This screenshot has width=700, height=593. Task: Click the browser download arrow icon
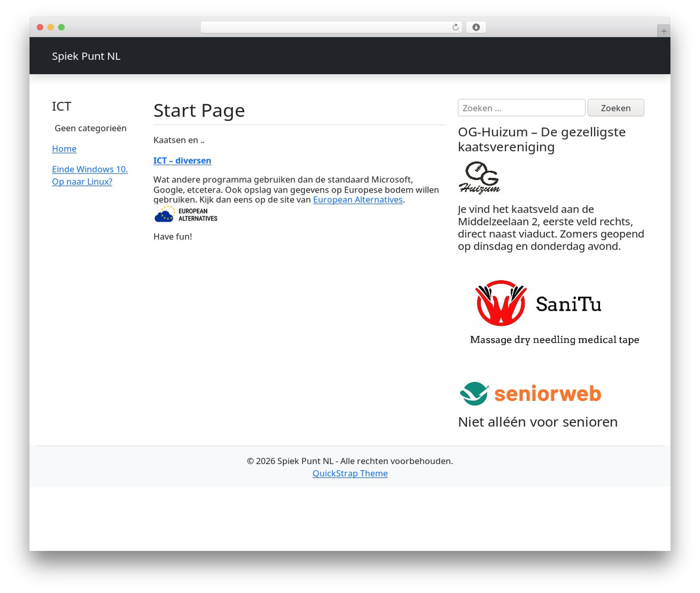tap(476, 27)
